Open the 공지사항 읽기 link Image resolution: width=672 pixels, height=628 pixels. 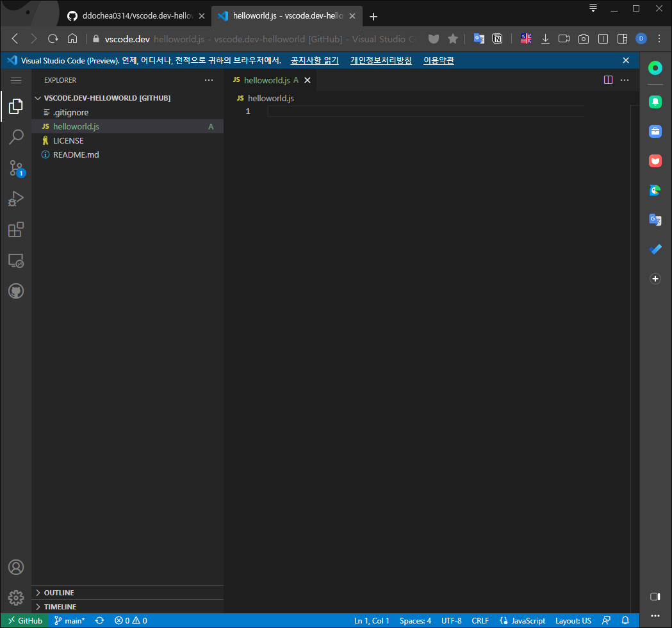click(x=315, y=60)
